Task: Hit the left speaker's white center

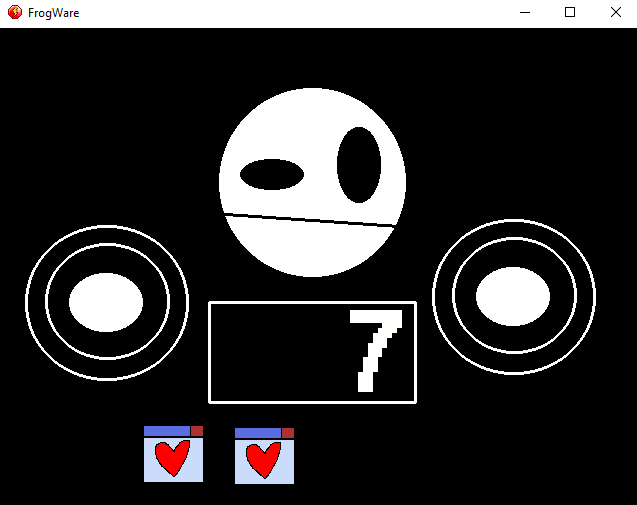Action: tap(106, 302)
